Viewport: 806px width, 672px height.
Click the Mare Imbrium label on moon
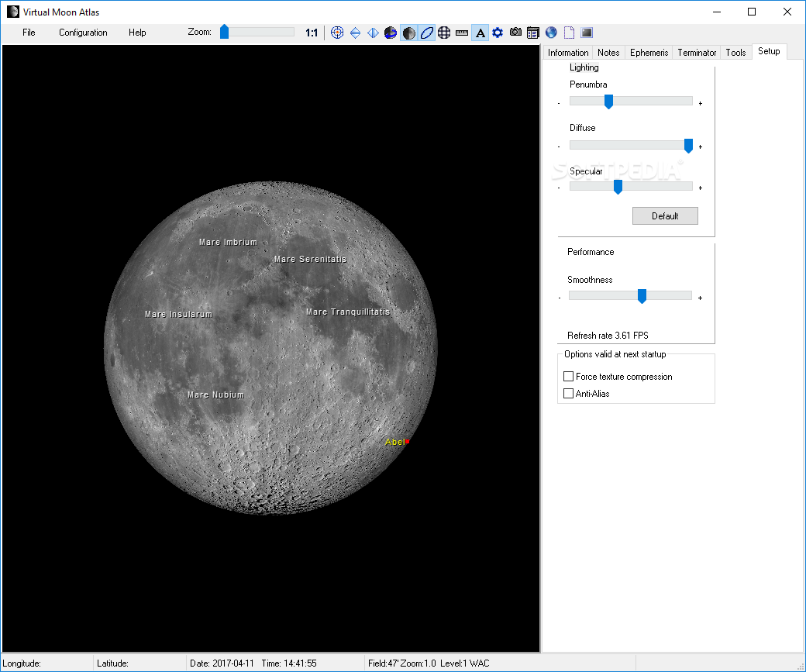(x=228, y=242)
